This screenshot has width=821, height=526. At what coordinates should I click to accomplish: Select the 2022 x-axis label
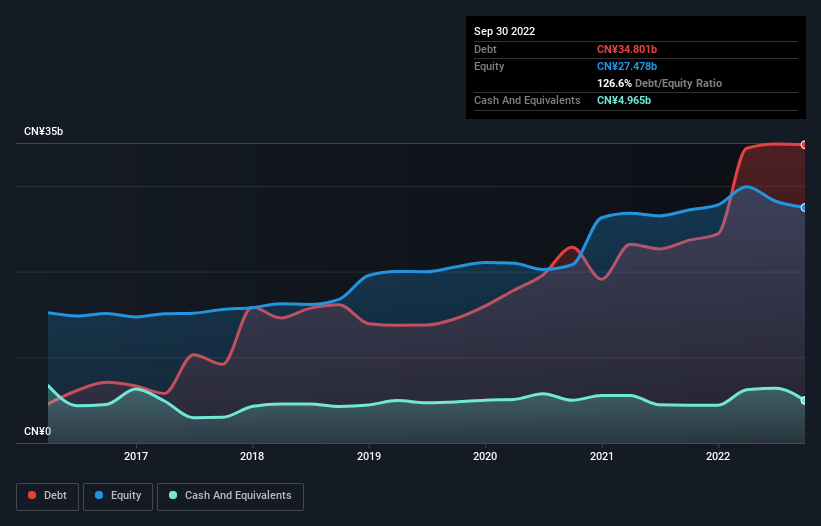(x=718, y=456)
